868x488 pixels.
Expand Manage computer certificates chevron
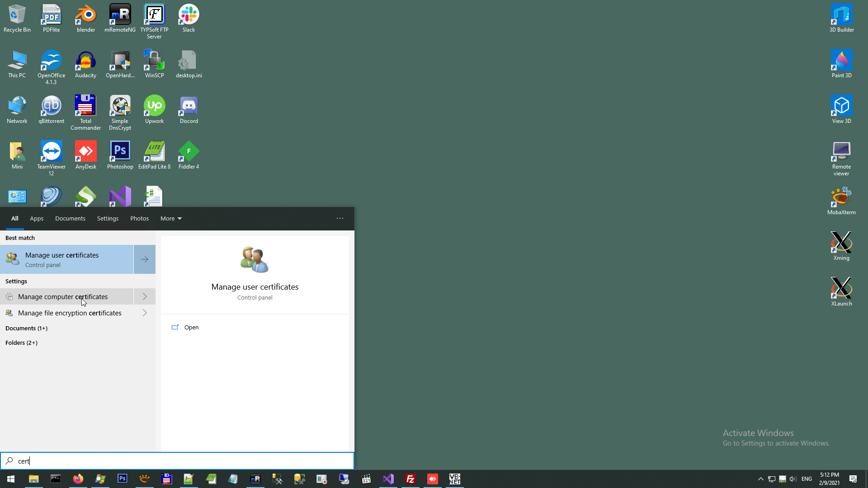145,297
